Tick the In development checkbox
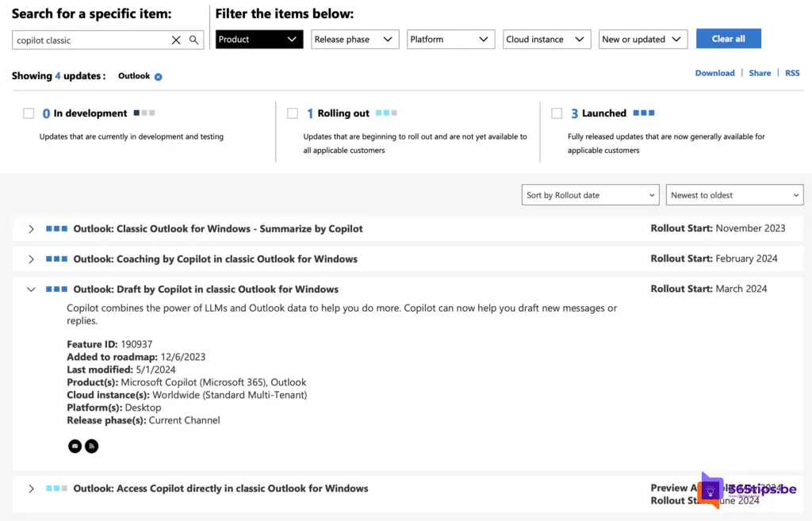The image size is (812, 521). pyautogui.click(x=29, y=113)
